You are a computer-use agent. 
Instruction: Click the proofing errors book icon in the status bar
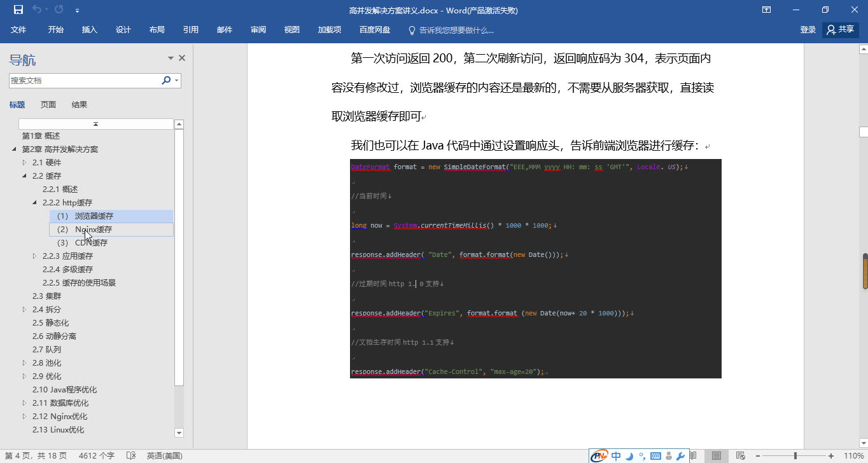131,456
